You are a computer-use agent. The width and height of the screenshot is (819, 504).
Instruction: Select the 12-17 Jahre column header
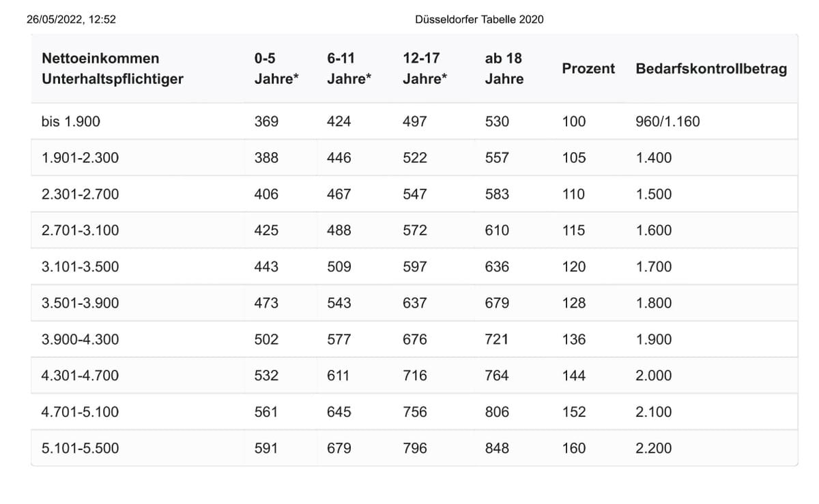425,69
